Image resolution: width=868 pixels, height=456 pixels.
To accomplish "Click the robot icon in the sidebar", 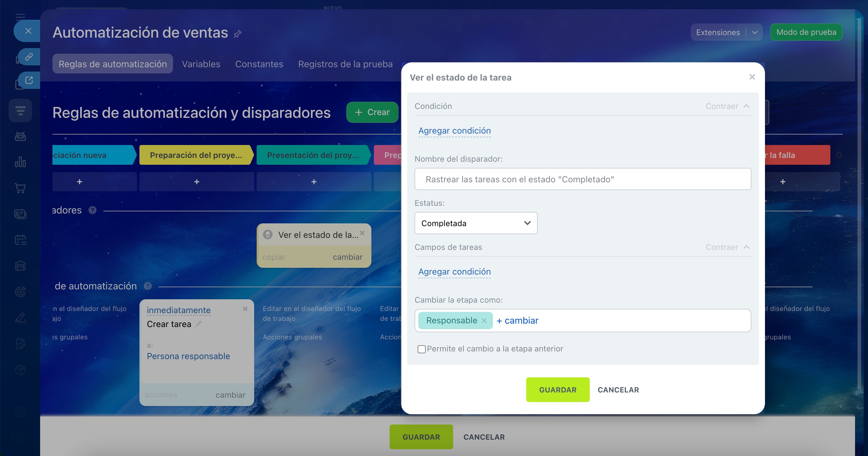I will 20,136.
